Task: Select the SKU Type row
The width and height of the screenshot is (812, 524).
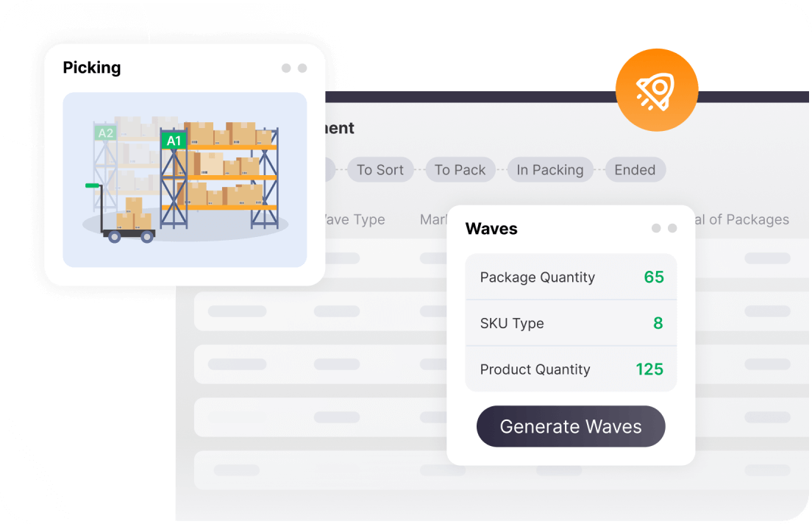Action: [x=571, y=323]
